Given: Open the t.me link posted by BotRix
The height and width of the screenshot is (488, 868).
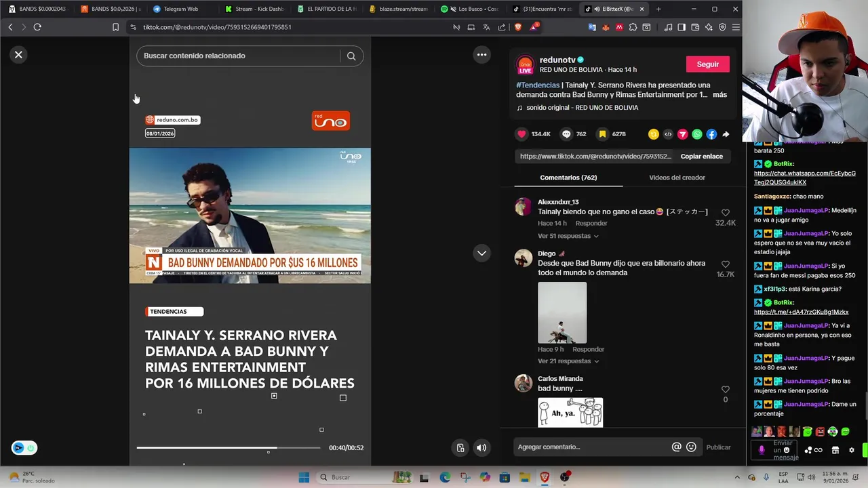Looking at the screenshot, I should click(x=801, y=312).
